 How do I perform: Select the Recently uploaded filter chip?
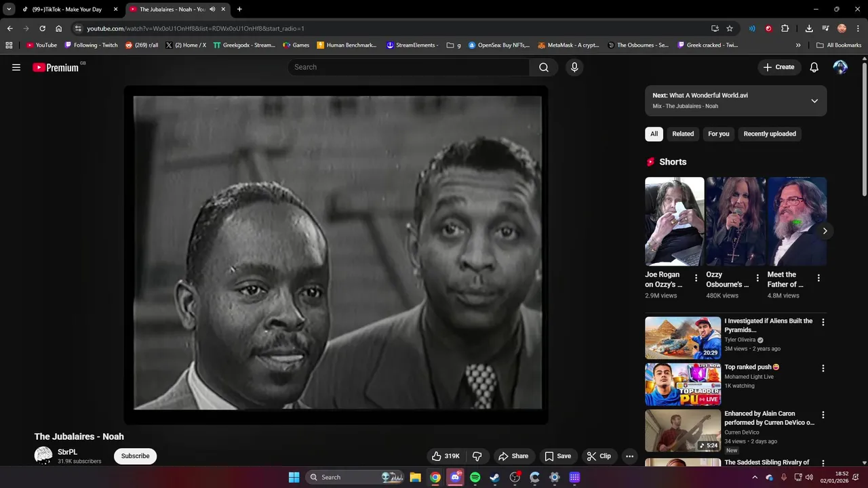point(770,134)
